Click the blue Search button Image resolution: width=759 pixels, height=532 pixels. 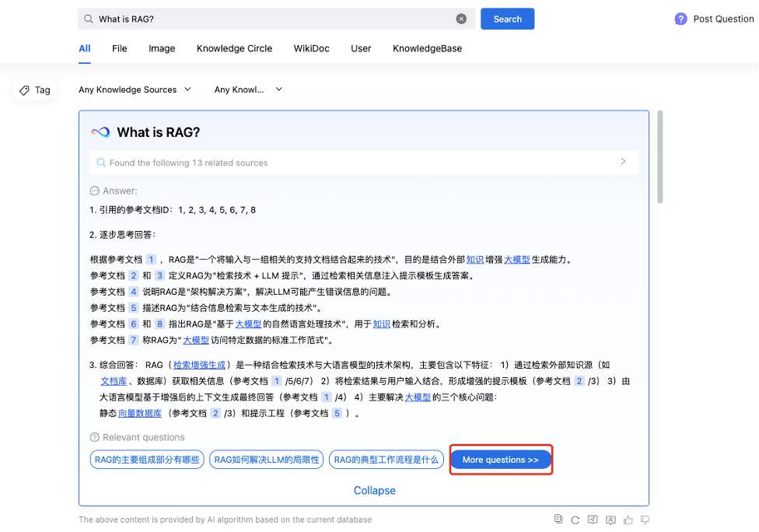(507, 19)
